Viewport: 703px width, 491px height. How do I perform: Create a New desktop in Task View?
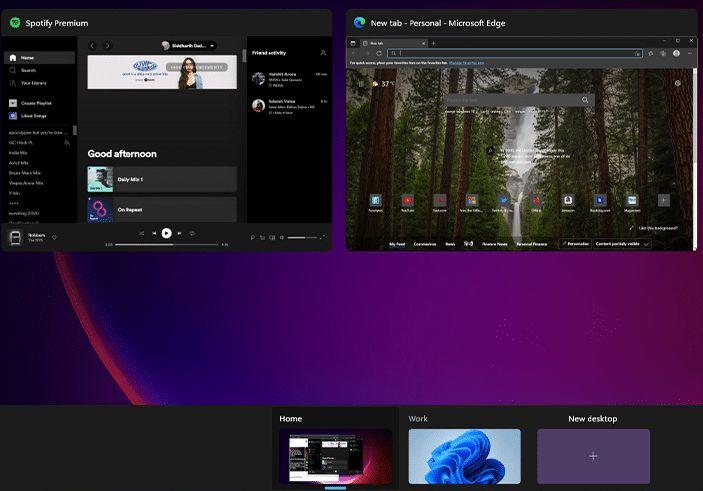[x=593, y=456]
